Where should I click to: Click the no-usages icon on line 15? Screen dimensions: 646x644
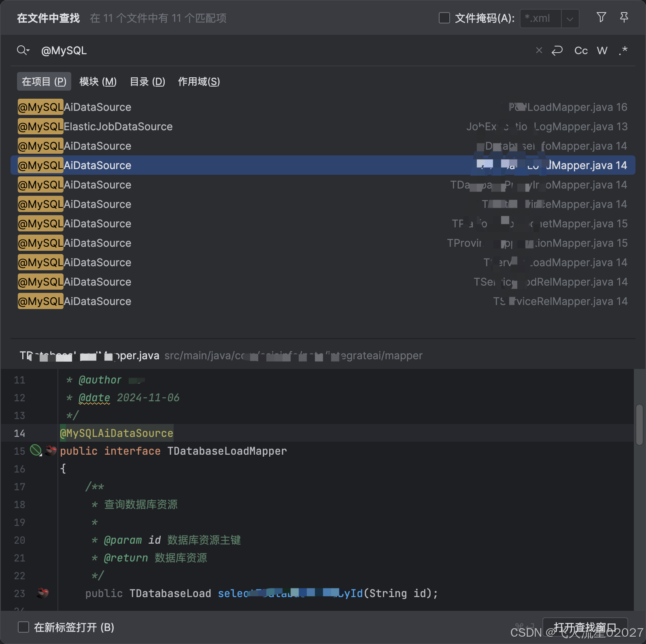click(x=36, y=450)
